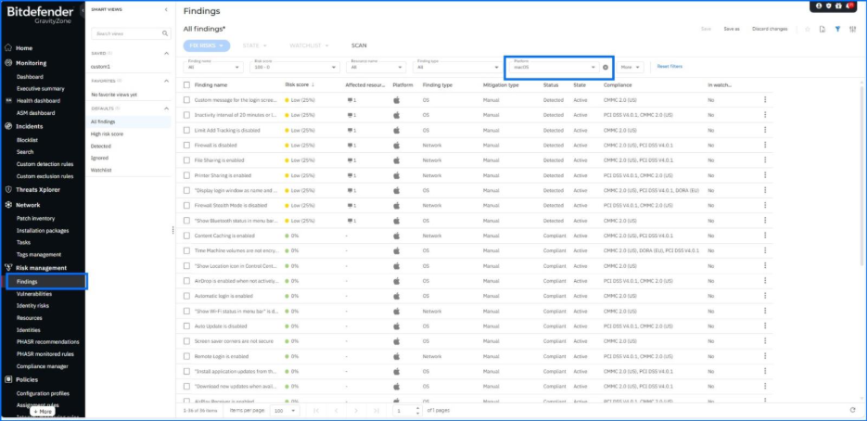Open row actions menu for Firewall is disabled
Viewport: 868px width, 421px height.
[765, 145]
